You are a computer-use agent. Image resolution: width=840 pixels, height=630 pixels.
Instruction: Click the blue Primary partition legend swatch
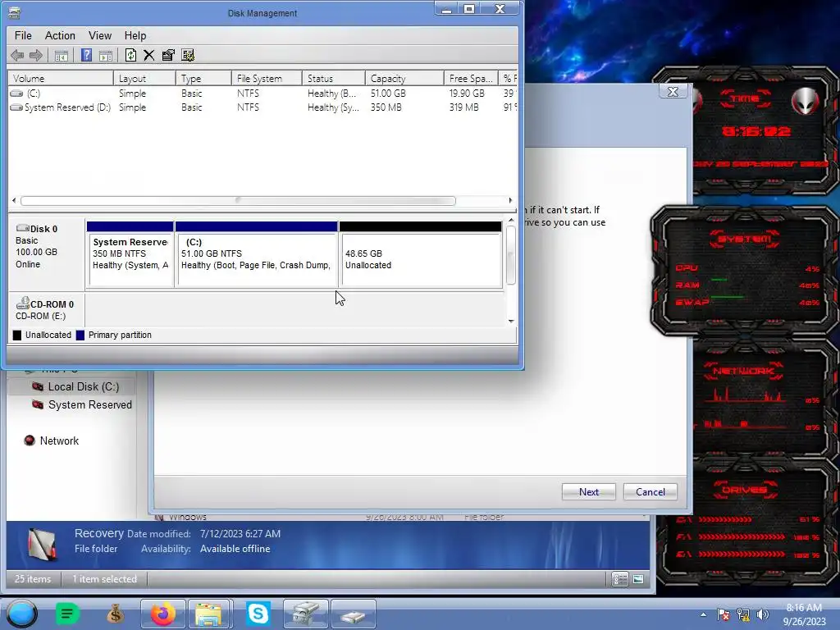[x=80, y=336]
